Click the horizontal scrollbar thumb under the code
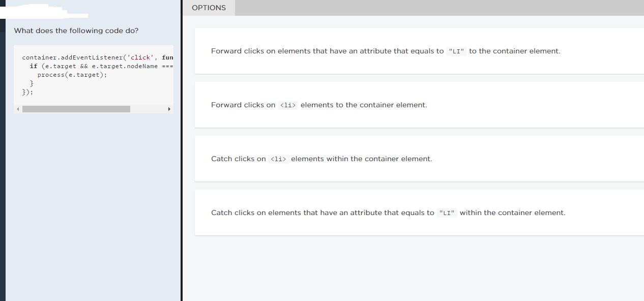The height and width of the screenshot is (301, 644). (76, 109)
